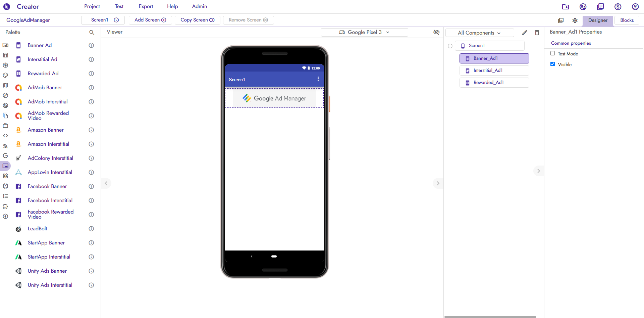Show info for Unity Ads Interstitial component
Screen dimensions: 644x318
[91, 285]
